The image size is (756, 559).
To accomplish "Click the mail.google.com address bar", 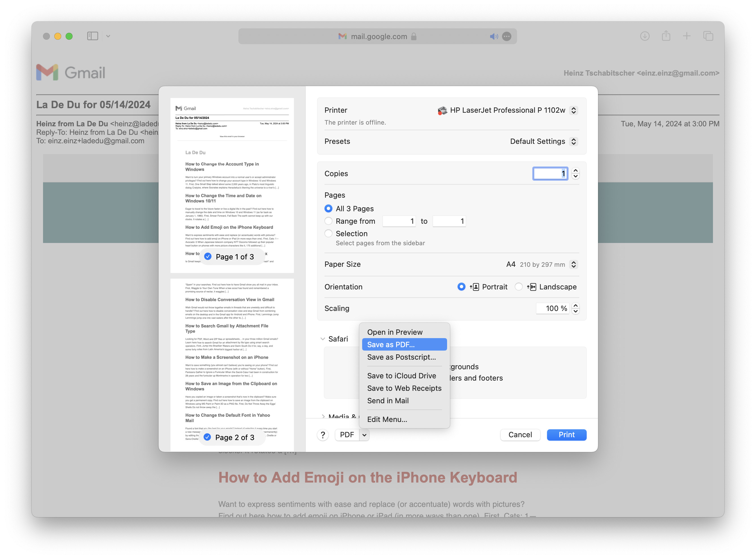I will [x=377, y=36].
